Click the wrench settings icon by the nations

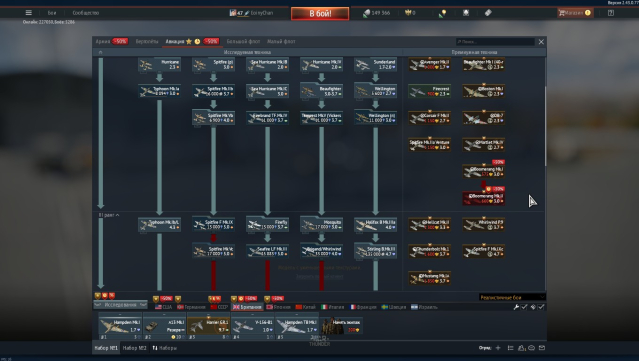(516, 307)
